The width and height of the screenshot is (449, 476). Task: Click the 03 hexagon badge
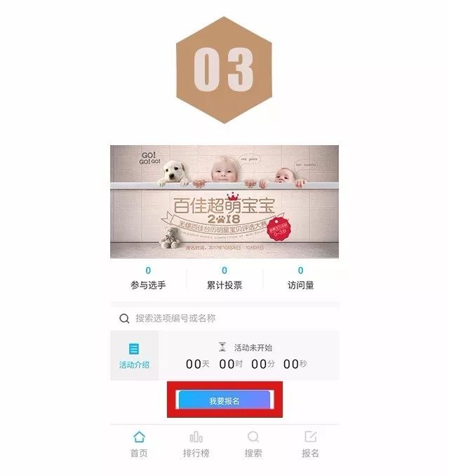click(x=224, y=70)
